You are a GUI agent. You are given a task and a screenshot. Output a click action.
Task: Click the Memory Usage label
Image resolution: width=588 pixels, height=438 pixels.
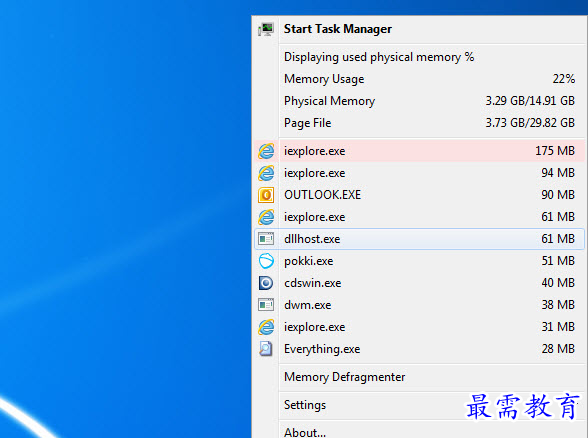324,79
